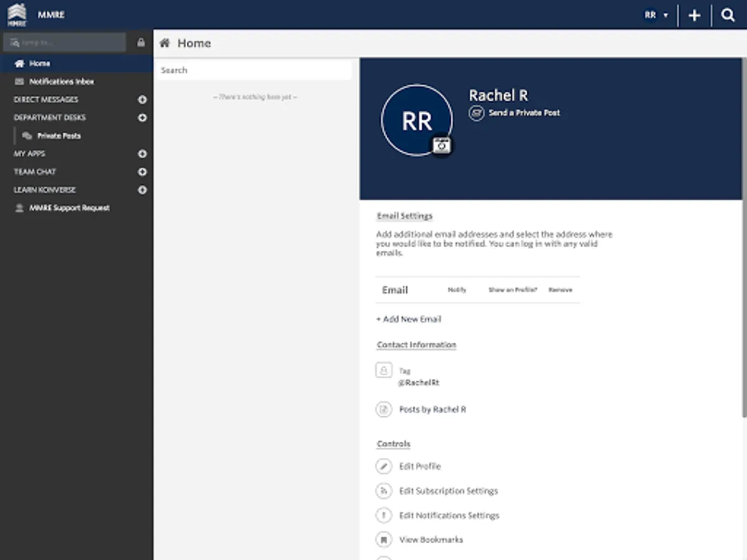Expand My Apps with plus button

[x=142, y=154]
